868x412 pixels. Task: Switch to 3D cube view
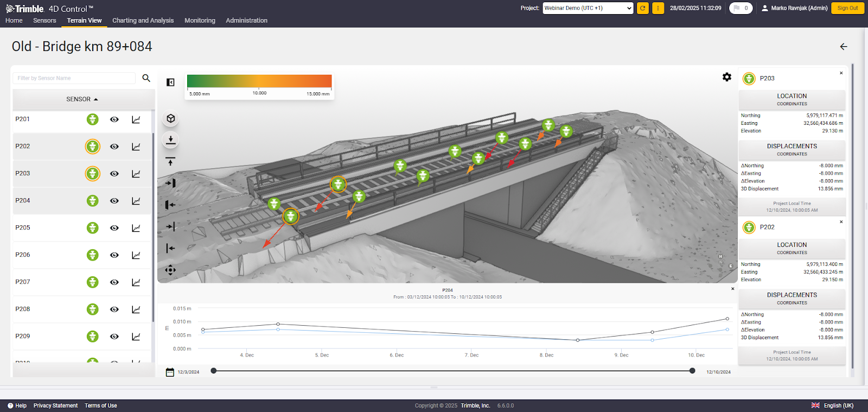171,118
